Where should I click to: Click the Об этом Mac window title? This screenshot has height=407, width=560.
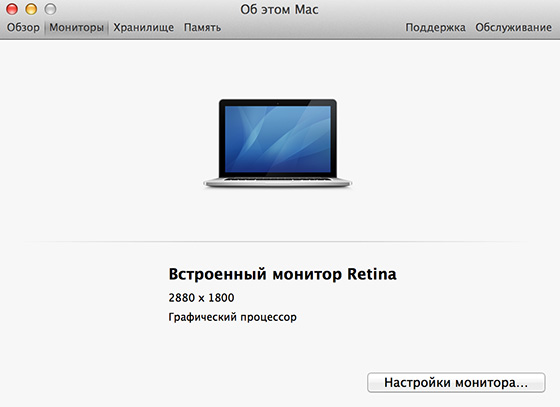click(279, 10)
